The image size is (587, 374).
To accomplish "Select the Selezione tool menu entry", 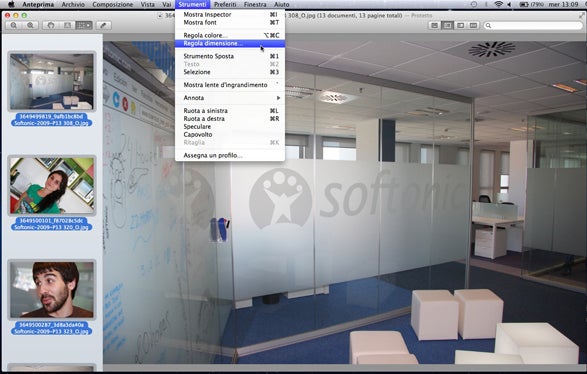I will (230, 72).
